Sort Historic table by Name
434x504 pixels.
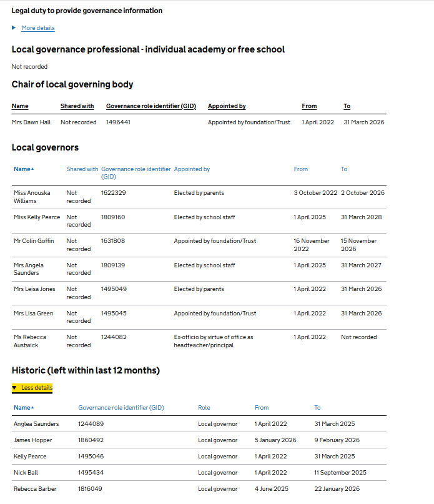click(22, 408)
